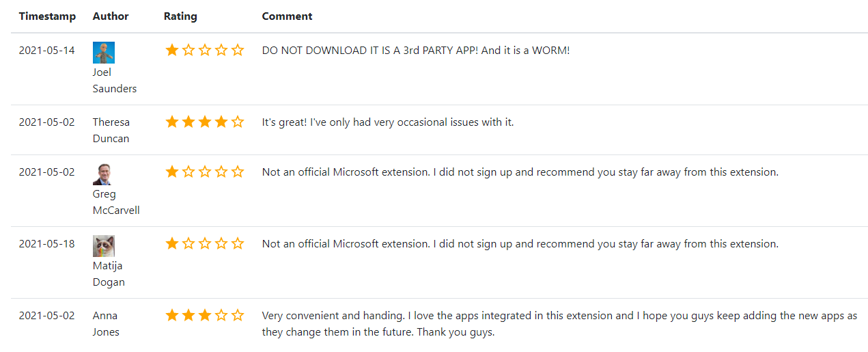Click the fourth empty star in Anna Jones' rating

tap(221, 315)
